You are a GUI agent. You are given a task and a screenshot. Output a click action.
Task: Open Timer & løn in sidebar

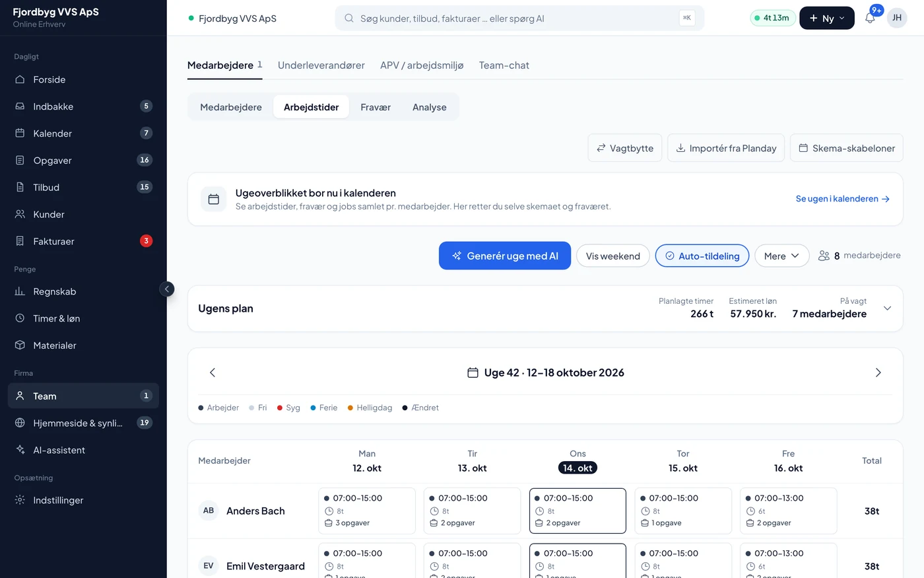click(83, 318)
